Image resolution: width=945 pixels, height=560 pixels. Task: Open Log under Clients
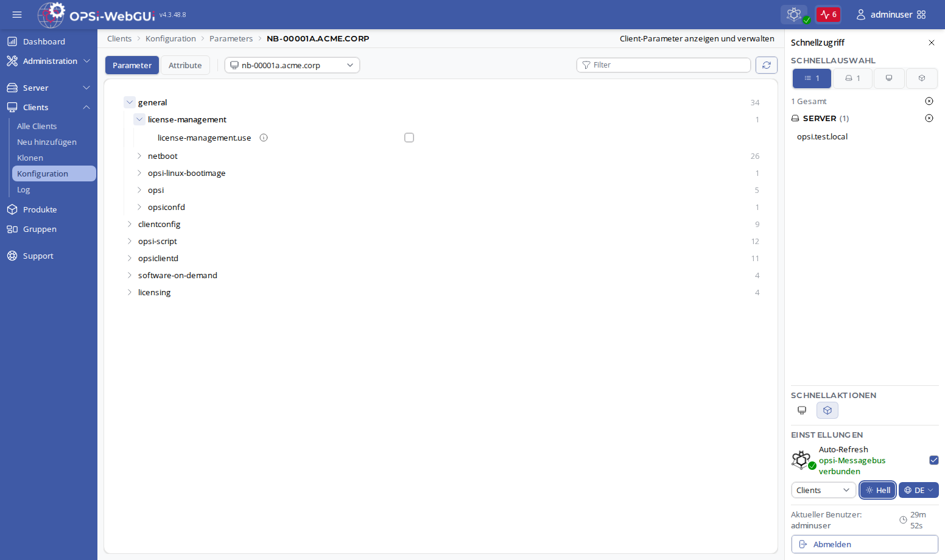click(23, 189)
